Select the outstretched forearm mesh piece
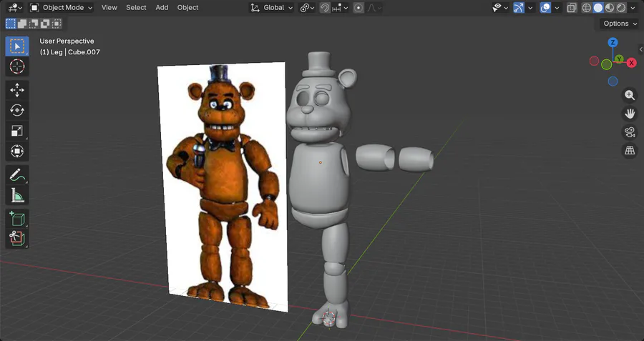 tap(416, 159)
